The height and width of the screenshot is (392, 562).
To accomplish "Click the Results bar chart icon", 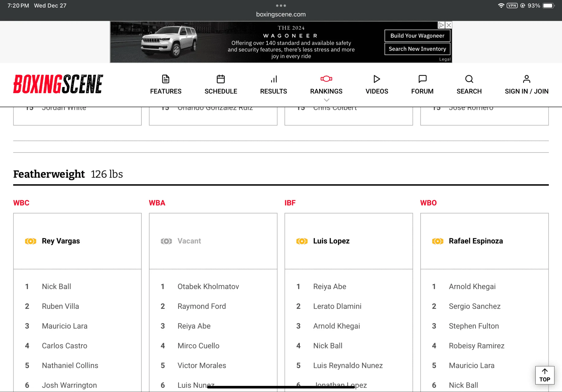I will click(274, 79).
